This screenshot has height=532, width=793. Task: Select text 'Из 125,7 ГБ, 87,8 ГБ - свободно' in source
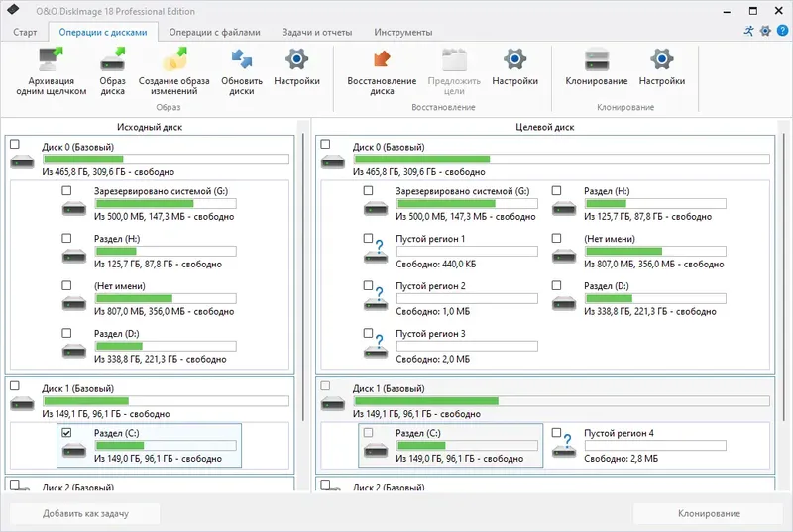point(158,265)
